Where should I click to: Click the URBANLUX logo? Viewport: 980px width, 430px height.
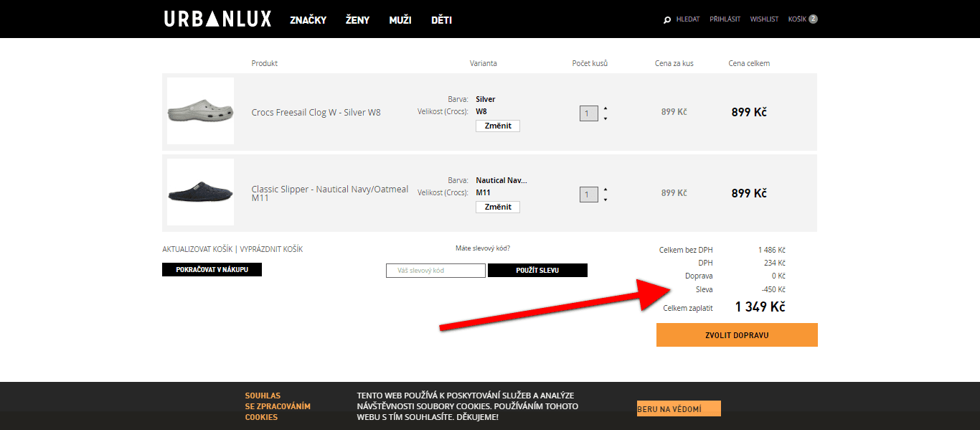[217, 19]
